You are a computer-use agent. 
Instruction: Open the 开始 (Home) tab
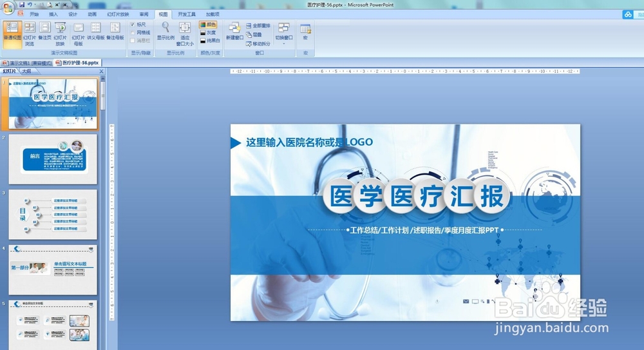tap(34, 14)
